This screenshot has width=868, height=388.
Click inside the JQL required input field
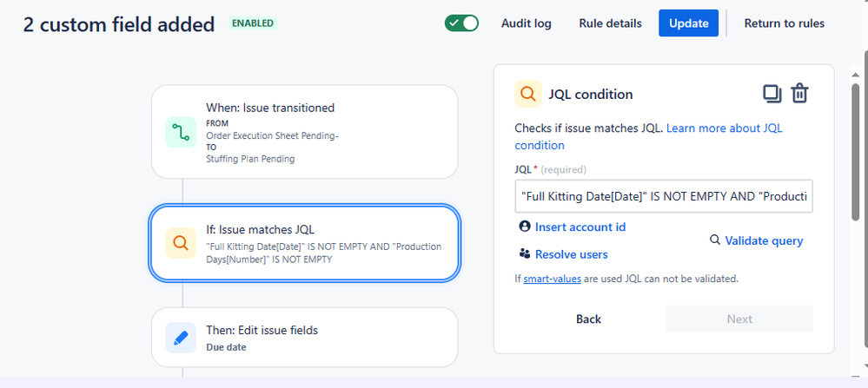tap(664, 196)
